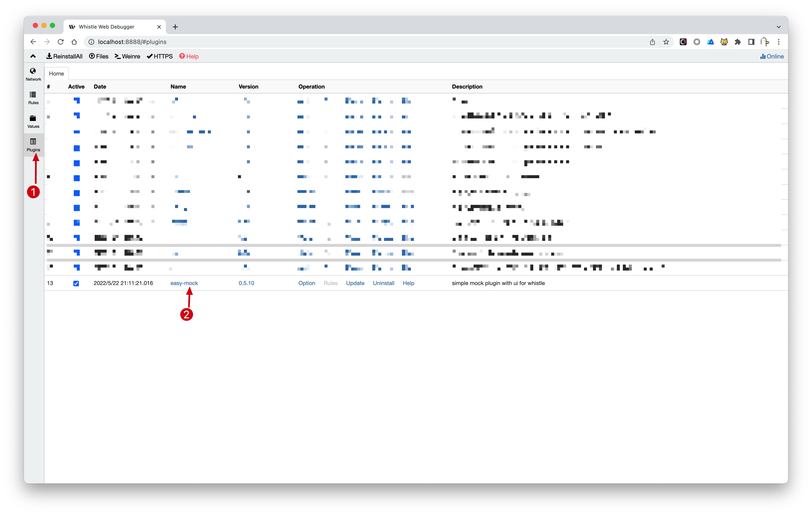The width and height of the screenshot is (812, 515).
Task: Click the Online status indicator
Action: coord(771,56)
